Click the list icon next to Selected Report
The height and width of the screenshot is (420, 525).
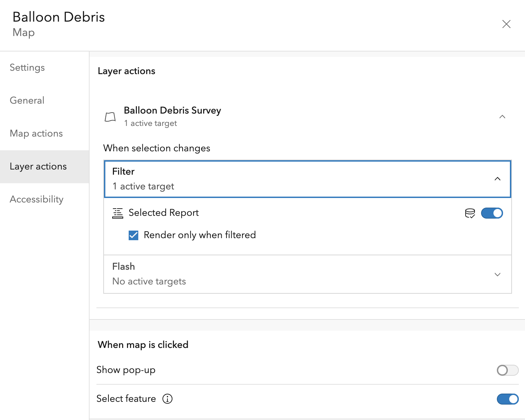[117, 213]
